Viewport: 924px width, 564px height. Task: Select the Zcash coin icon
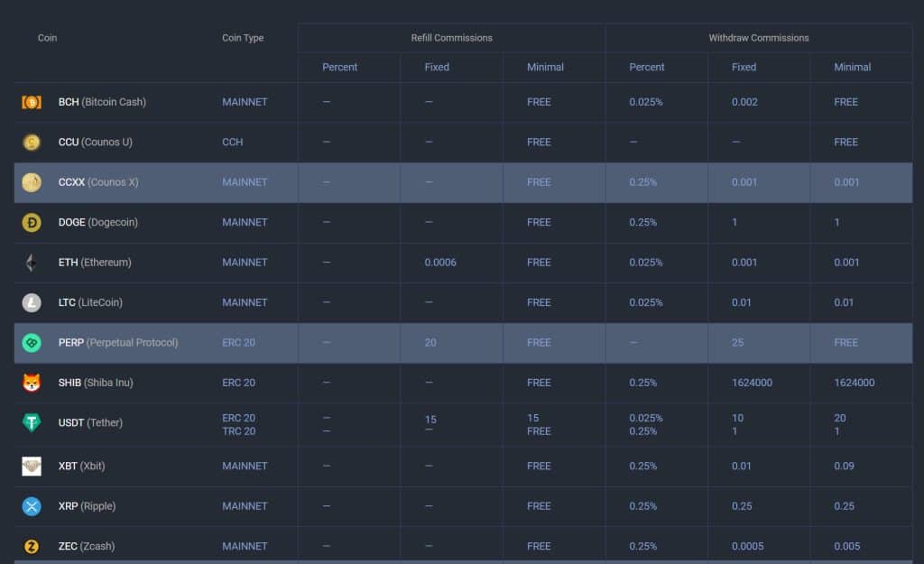click(32, 546)
